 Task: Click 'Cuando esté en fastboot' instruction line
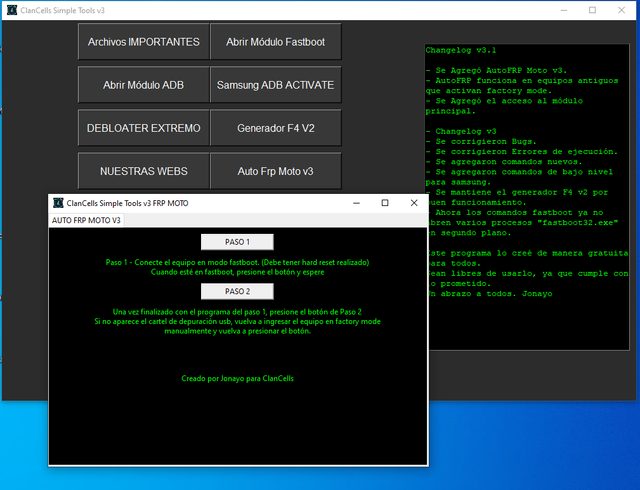pyautogui.click(x=237, y=272)
